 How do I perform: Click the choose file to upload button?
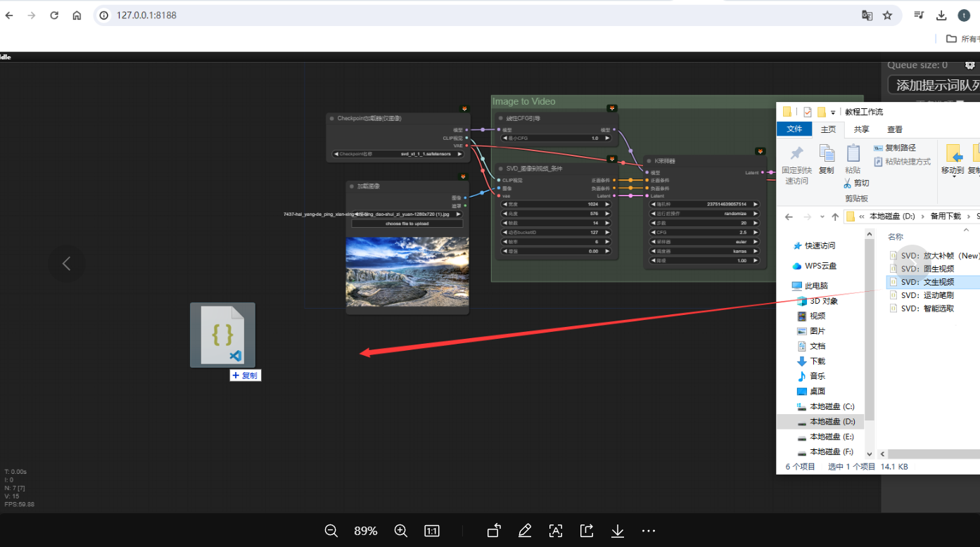[407, 223]
